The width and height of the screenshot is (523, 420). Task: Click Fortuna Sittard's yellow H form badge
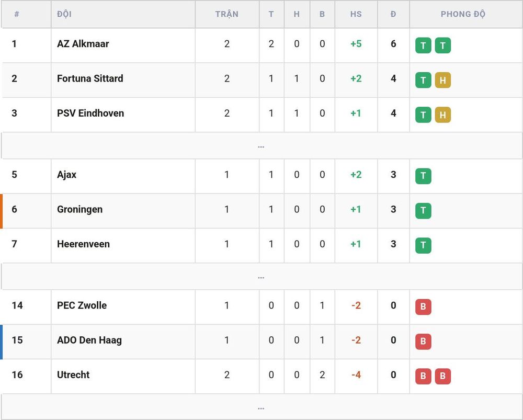442,80
